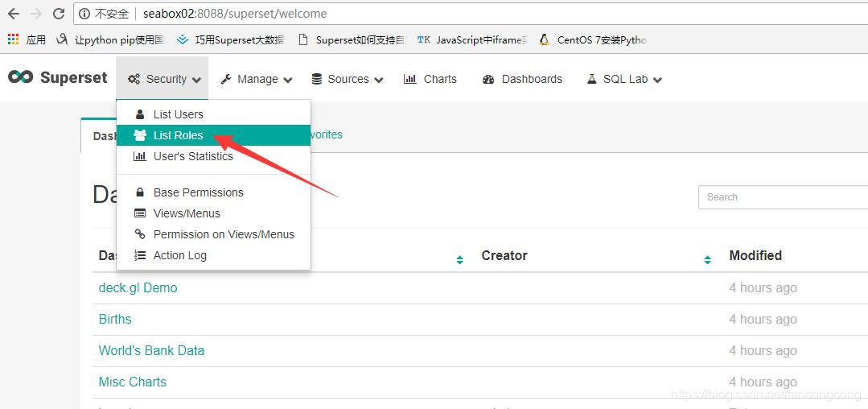Click the Superset infinity logo

tap(20, 77)
